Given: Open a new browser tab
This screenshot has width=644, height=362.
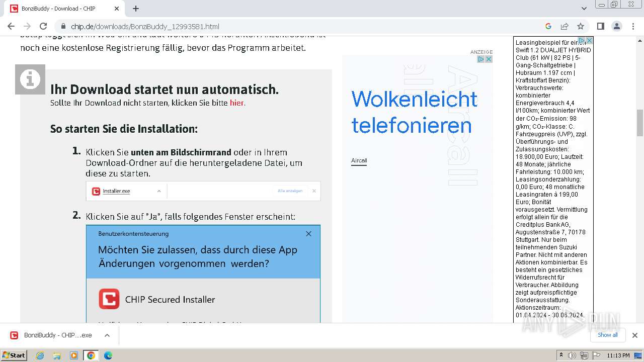Looking at the screenshot, I should 136,9.
